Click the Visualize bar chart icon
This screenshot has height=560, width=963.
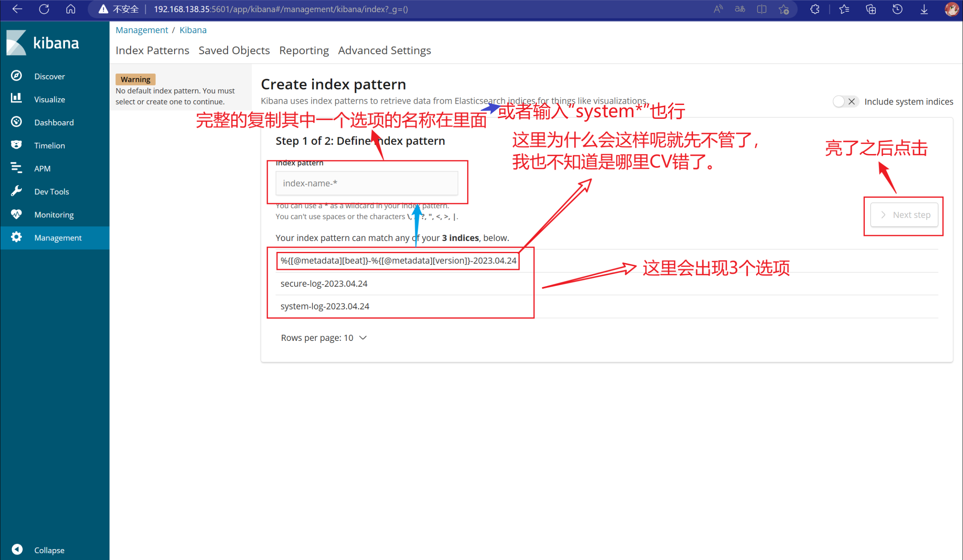pos(16,99)
